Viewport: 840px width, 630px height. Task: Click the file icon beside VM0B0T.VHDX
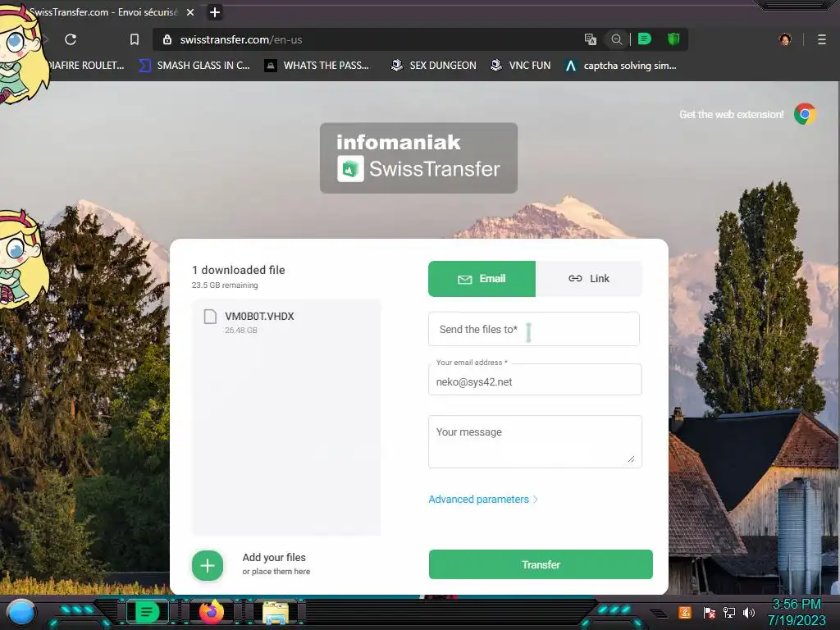tap(210, 317)
